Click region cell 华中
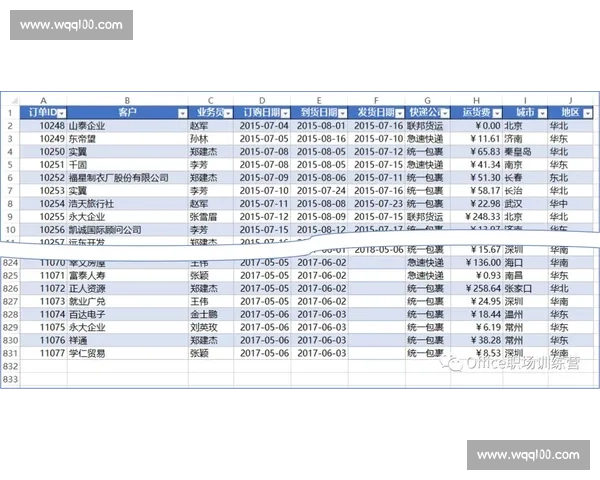This screenshot has height=480, width=600. coord(570,204)
